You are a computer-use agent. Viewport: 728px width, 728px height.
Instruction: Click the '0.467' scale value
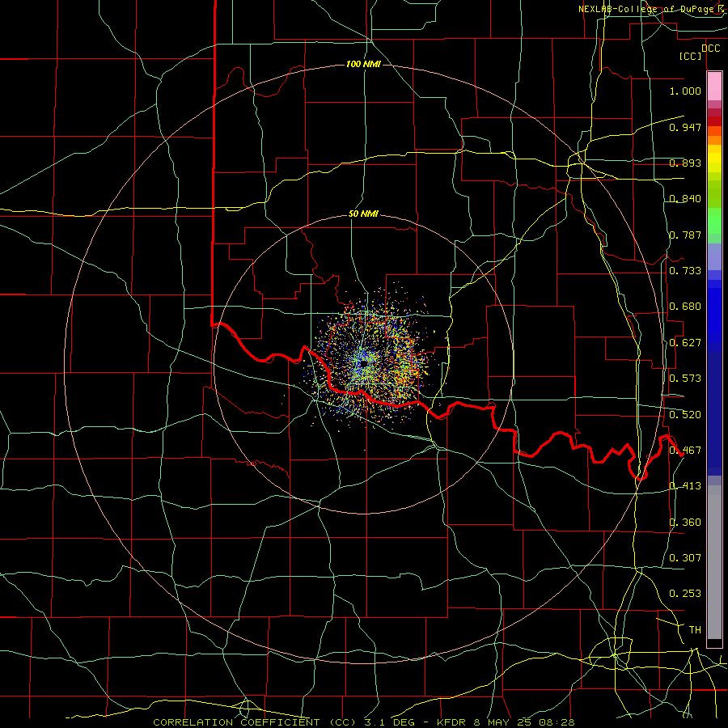point(685,451)
